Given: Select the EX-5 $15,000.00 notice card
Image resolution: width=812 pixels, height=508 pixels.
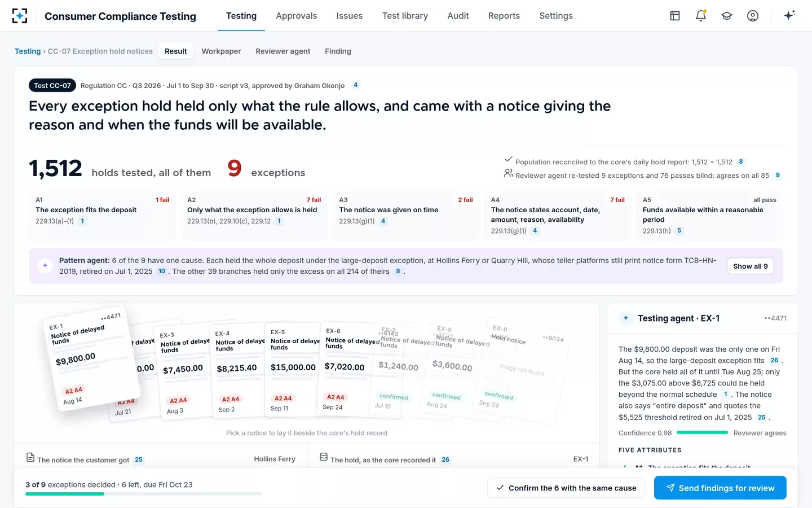Looking at the screenshot, I should pos(292,369).
